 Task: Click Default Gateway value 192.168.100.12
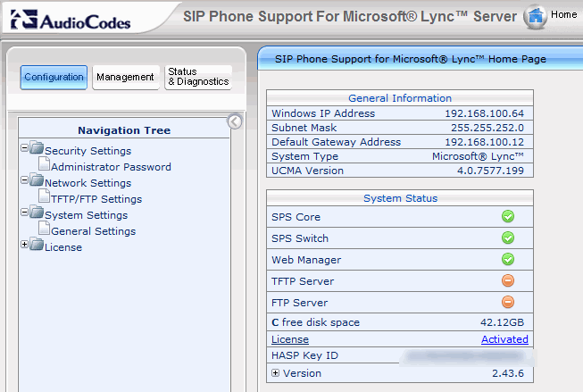point(484,142)
